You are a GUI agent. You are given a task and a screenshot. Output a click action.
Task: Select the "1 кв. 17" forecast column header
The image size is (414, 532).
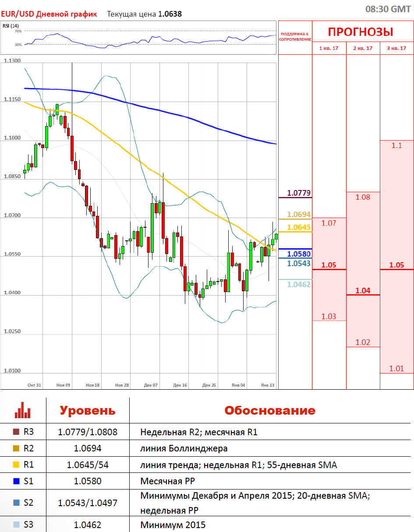(x=329, y=48)
